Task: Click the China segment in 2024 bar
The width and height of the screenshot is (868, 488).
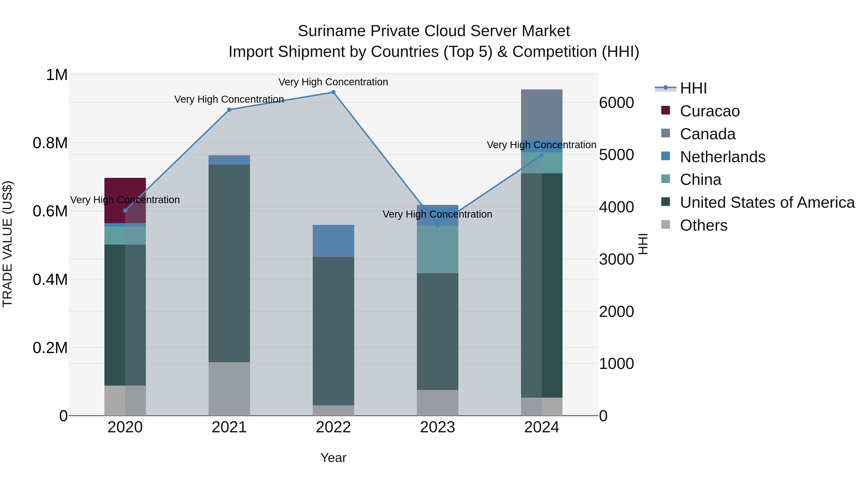Action: coord(542,163)
